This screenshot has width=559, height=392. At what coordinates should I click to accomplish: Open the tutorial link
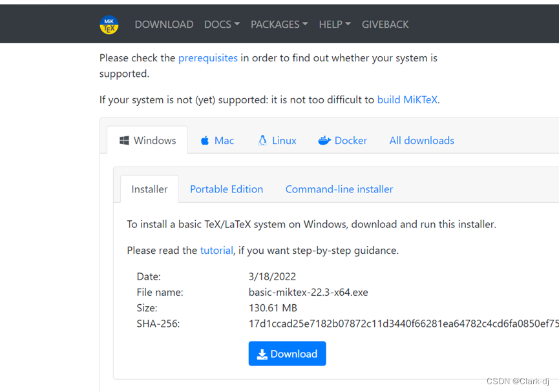tap(216, 250)
